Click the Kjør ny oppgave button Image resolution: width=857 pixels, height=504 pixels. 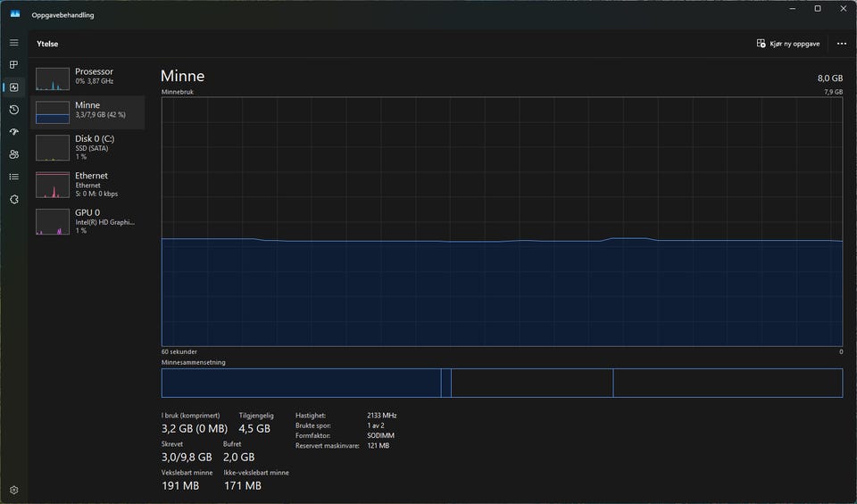coord(788,43)
